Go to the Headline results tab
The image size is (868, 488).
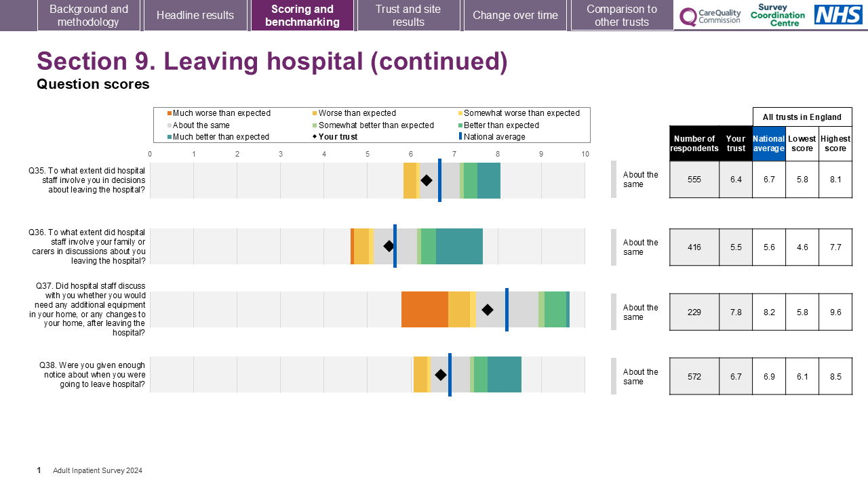pyautogui.click(x=195, y=16)
